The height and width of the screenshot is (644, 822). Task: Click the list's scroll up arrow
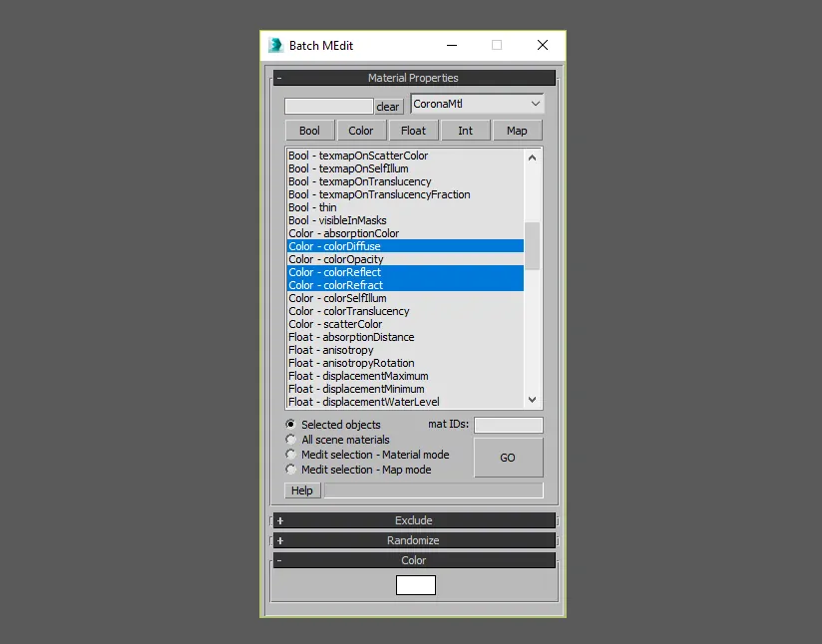[532, 158]
